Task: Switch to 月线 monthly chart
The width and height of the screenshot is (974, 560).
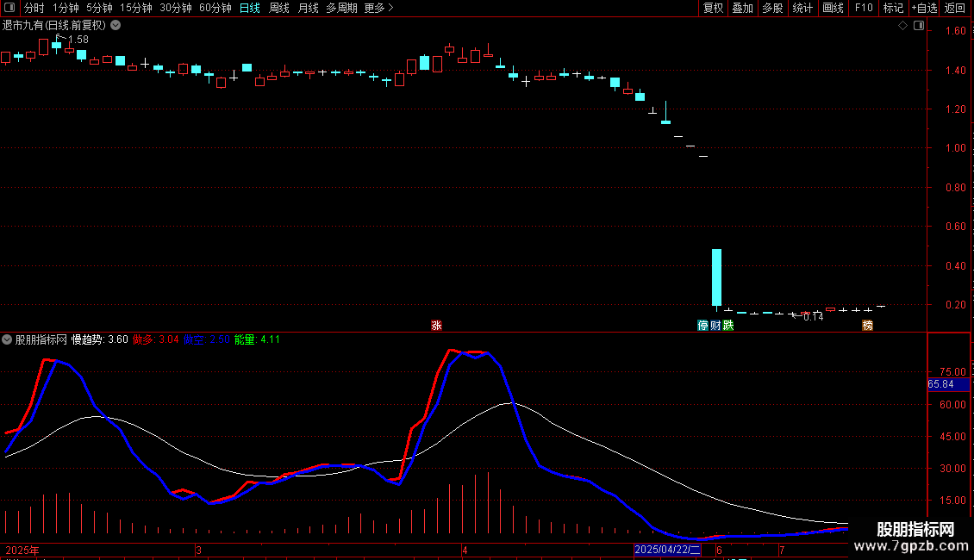Action: [x=308, y=8]
